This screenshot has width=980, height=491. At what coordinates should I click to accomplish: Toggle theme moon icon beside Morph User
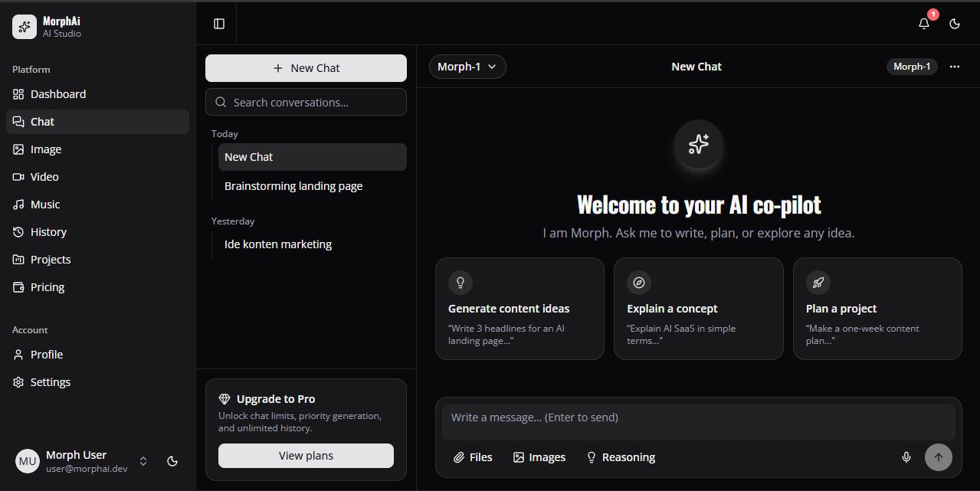point(172,461)
